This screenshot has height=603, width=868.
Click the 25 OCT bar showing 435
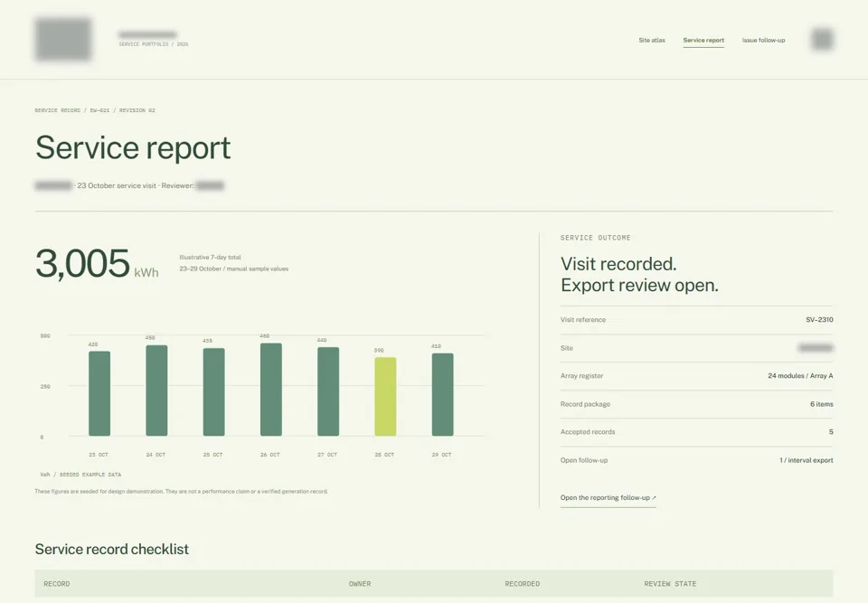(x=213, y=392)
